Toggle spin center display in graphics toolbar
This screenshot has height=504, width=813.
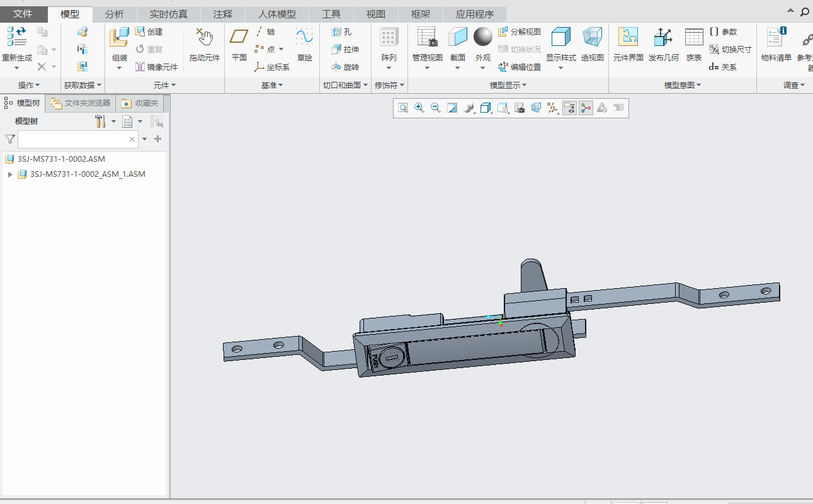click(586, 108)
